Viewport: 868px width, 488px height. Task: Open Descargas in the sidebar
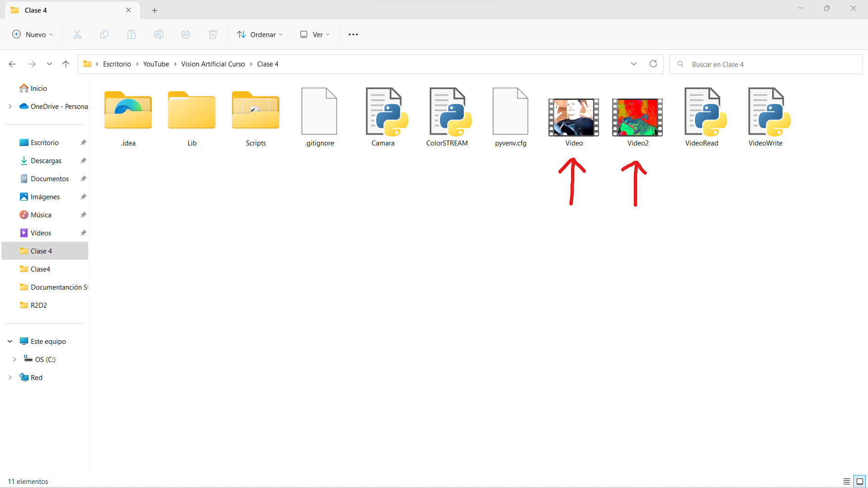46,160
